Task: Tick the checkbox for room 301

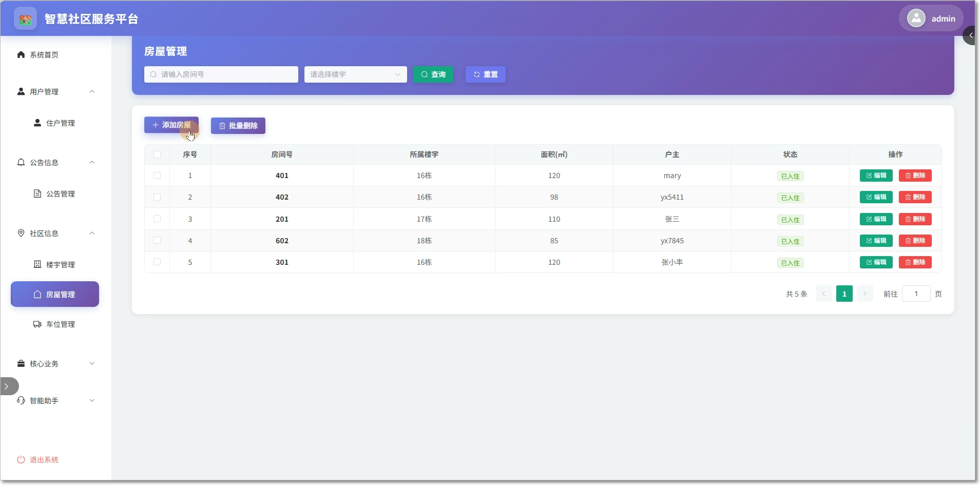Action: point(157,262)
